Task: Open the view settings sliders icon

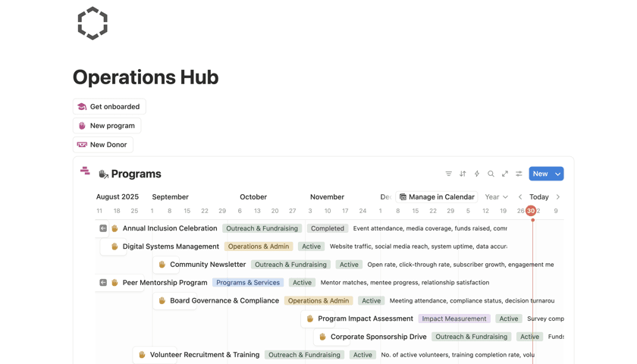Action: tap(519, 174)
